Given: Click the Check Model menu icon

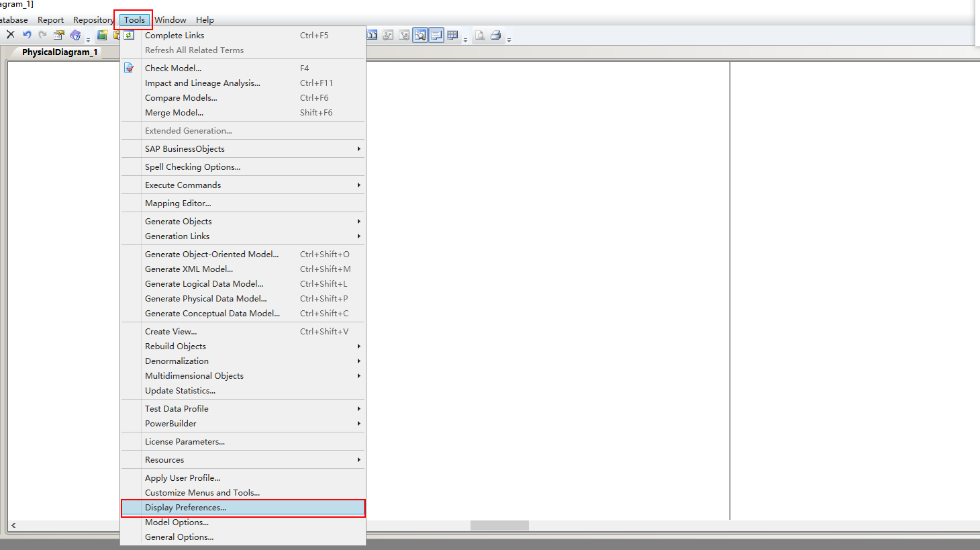Looking at the screenshot, I should pos(129,68).
